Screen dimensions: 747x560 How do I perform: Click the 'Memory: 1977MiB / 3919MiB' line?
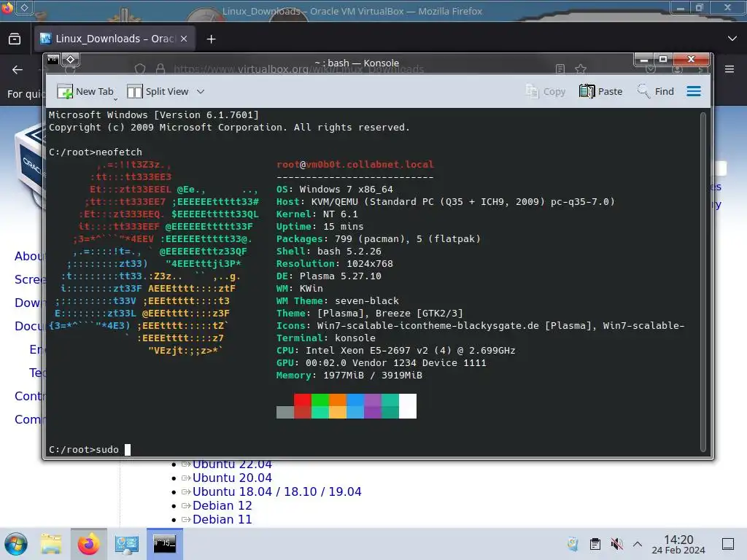349,375
